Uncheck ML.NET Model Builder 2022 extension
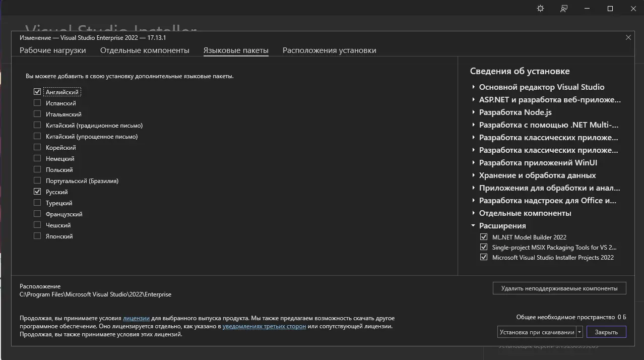 coord(484,237)
